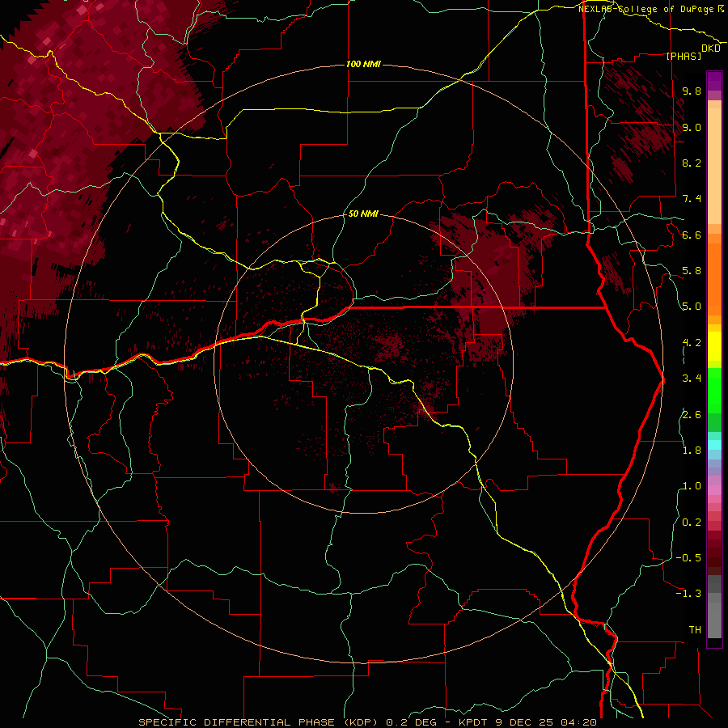Viewport: 728px width, 728px height.
Task: Click the DKD label near the legend
Action: 711,49
